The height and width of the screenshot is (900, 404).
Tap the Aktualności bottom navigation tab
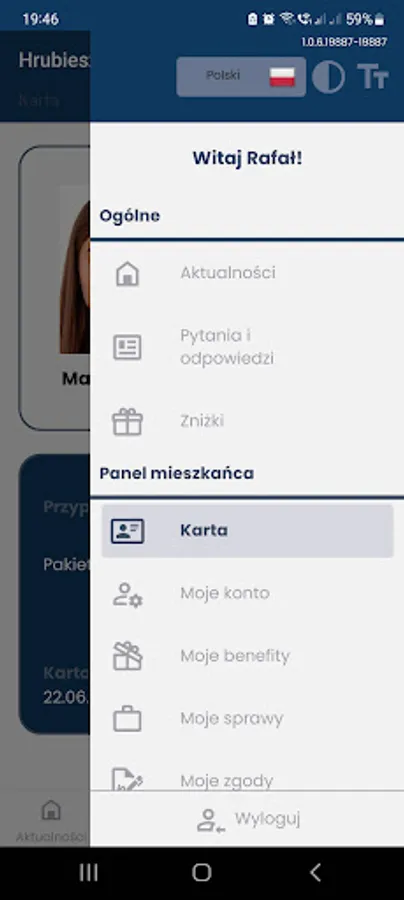click(50, 821)
